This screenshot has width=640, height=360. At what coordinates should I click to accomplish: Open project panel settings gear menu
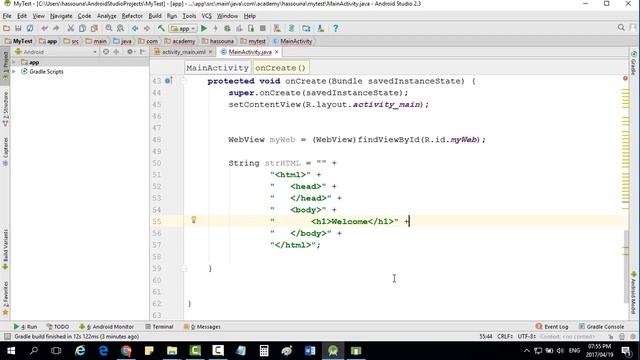click(130, 52)
